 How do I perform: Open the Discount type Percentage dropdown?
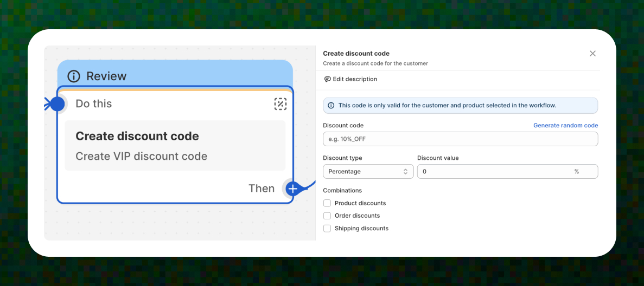point(368,172)
